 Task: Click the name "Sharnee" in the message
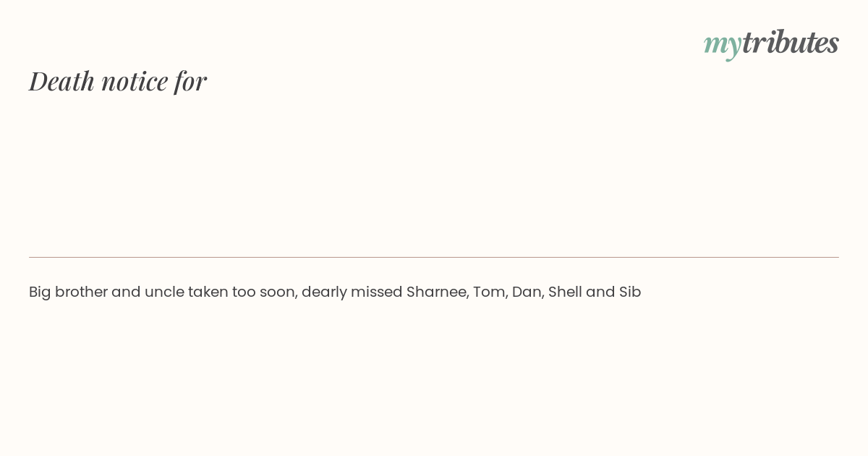pyautogui.click(x=438, y=292)
